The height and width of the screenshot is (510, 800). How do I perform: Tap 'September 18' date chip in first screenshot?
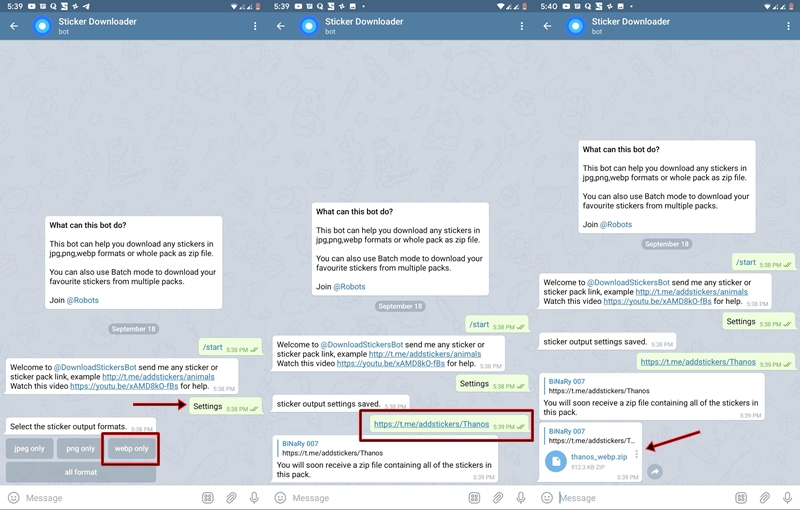134,329
